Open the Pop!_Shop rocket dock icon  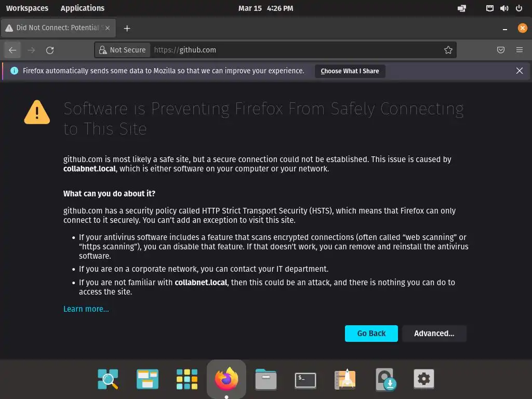click(x=345, y=379)
